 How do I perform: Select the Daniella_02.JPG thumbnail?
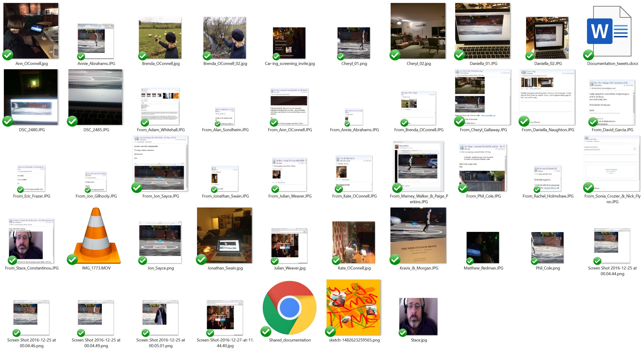click(x=547, y=38)
